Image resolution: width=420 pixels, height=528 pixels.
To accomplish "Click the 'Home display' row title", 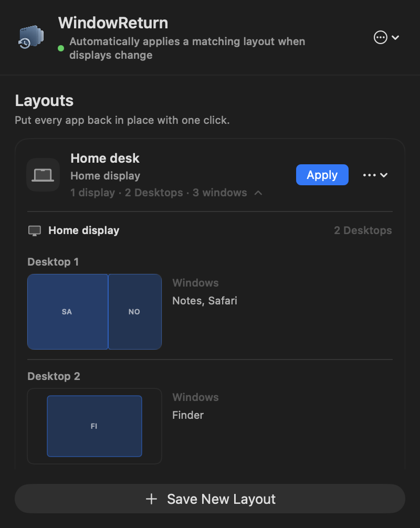I will [84, 230].
